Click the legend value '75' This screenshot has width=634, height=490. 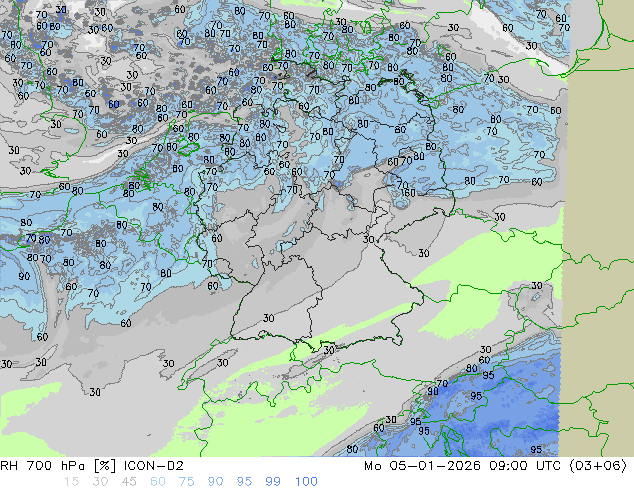click(186, 482)
